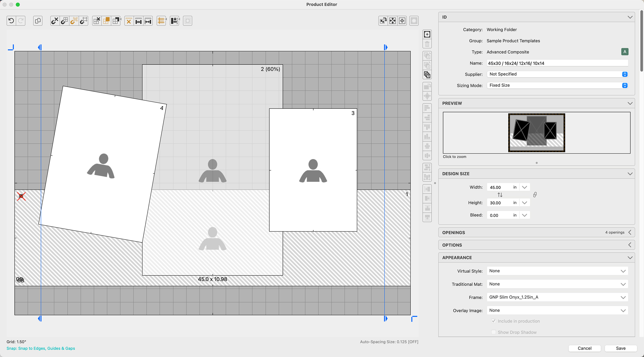The height and width of the screenshot is (357, 644).
Task: Click the center target crosshair icon
Action: [402, 21]
